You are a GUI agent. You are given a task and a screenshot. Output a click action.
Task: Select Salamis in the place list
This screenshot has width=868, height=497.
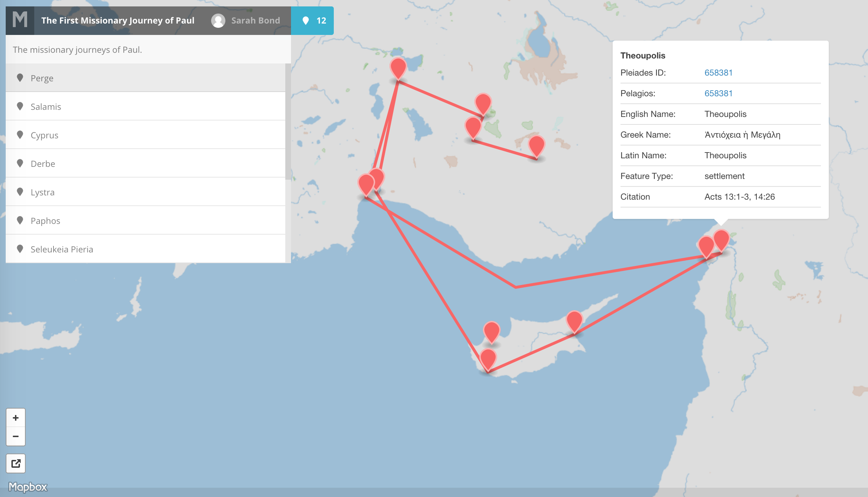coord(46,107)
